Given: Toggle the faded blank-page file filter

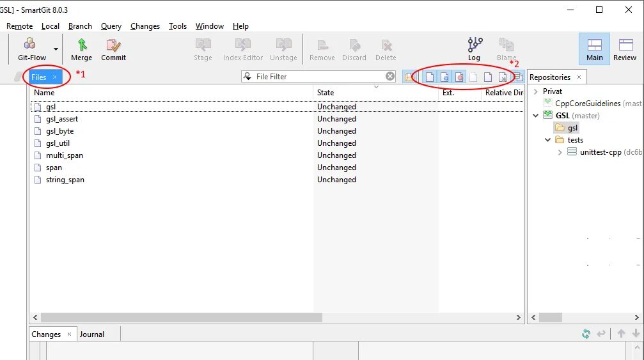Looking at the screenshot, I should point(473,77).
